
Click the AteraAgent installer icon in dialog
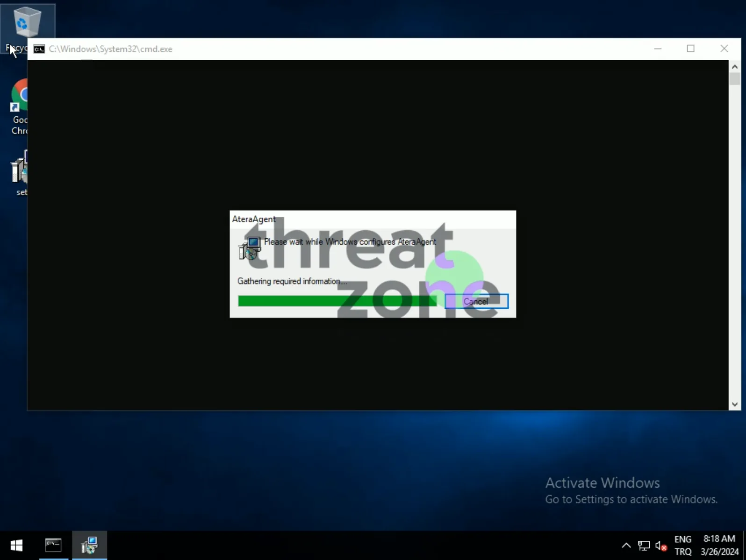[250, 248]
